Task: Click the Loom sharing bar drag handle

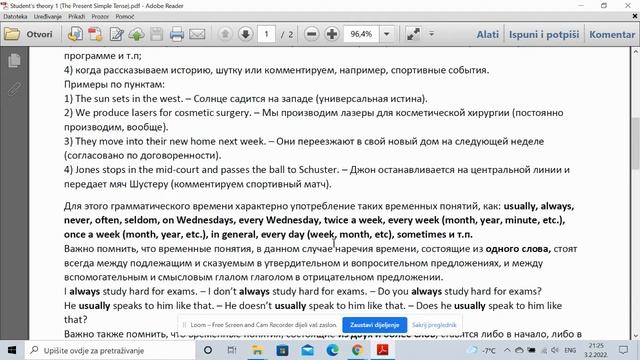Action: click(x=184, y=325)
